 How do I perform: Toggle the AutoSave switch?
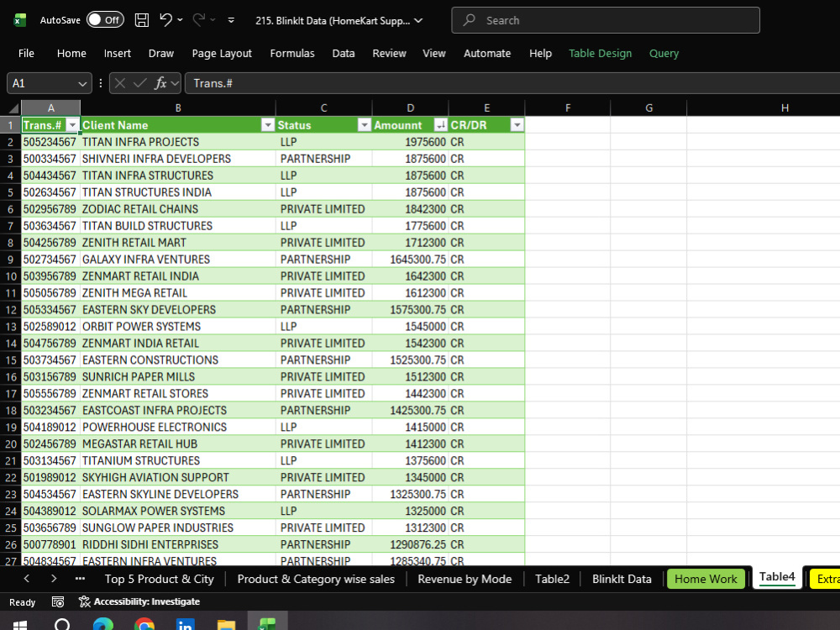106,20
